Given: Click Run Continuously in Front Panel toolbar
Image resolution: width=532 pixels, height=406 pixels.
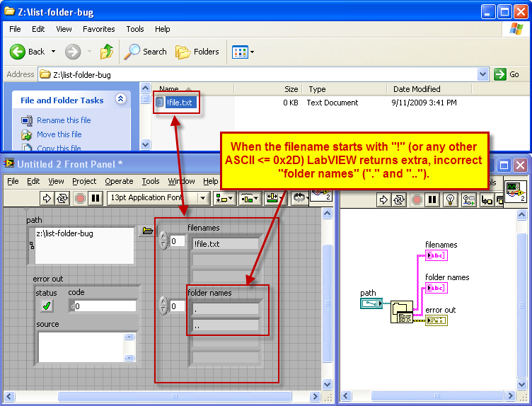Looking at the screenshot, I should (x=62, y=198).
